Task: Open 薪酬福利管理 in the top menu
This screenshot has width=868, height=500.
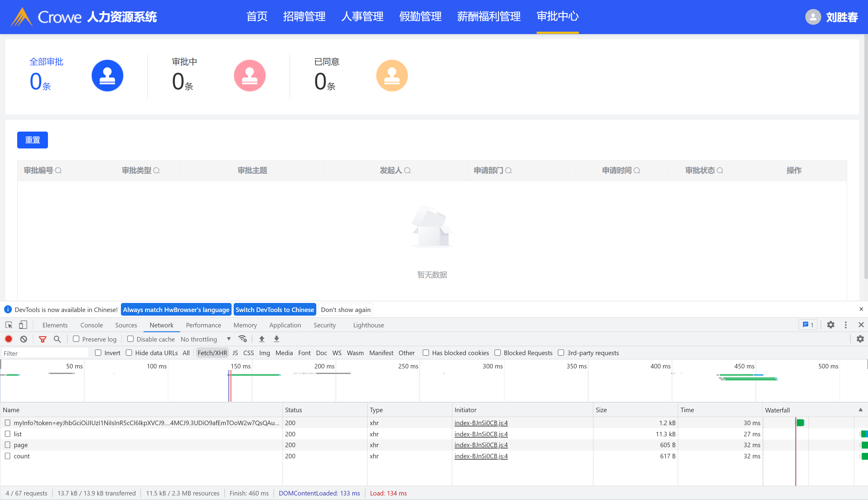Action: (488, 16)
